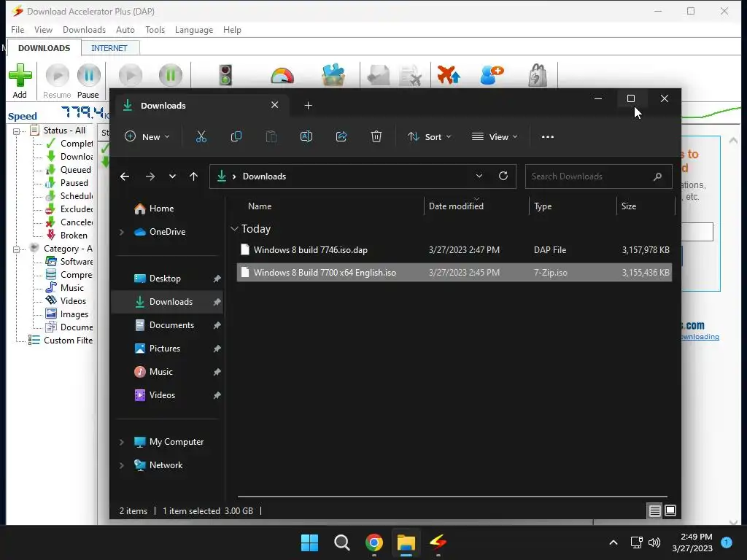
Task: Copy the selected file in File Explorer
Action: 236,136
